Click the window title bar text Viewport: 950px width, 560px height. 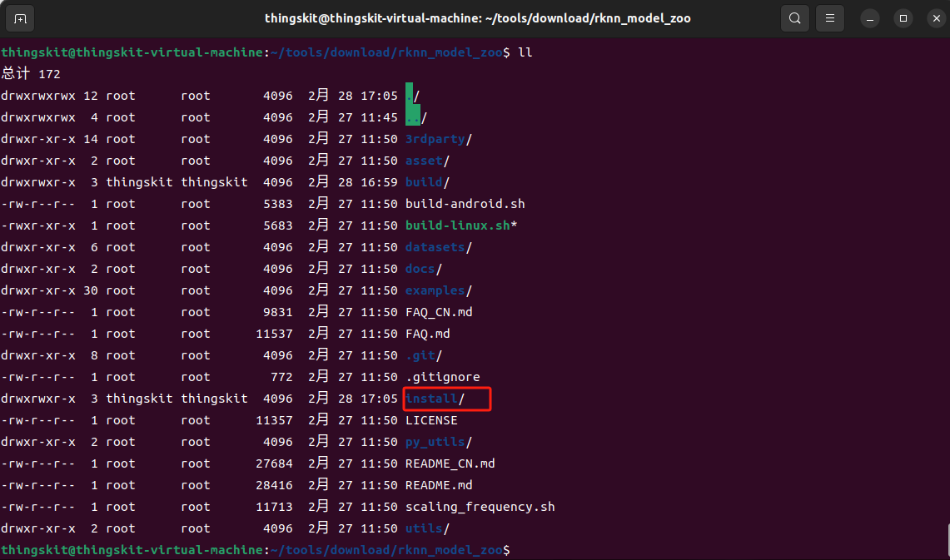tap(477, 18)
